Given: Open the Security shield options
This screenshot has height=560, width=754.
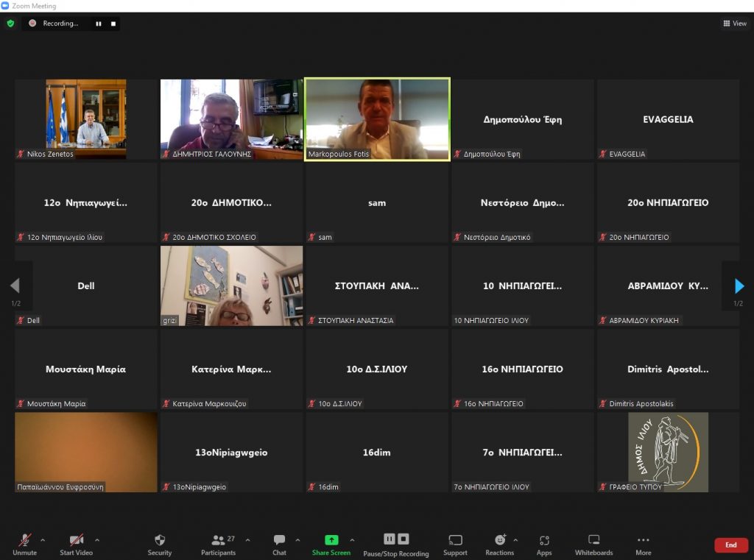Looking at the screenshot, I should (x=159, y=544).
